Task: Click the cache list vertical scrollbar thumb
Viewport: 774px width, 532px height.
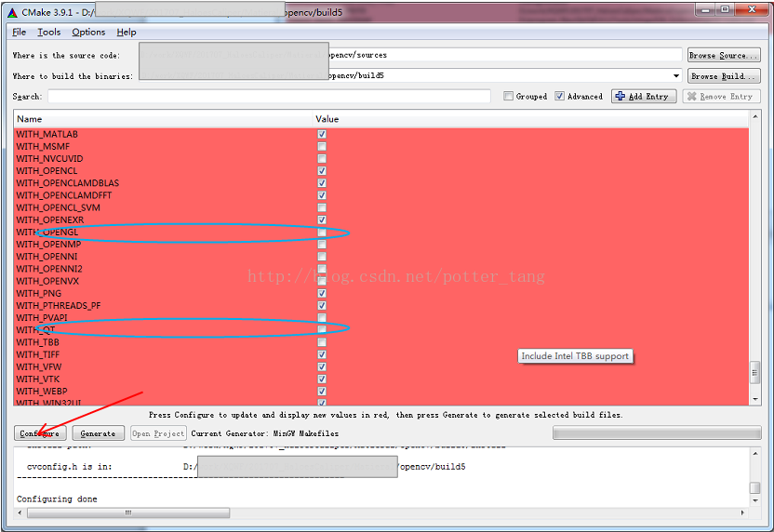Action: [755, 373]
